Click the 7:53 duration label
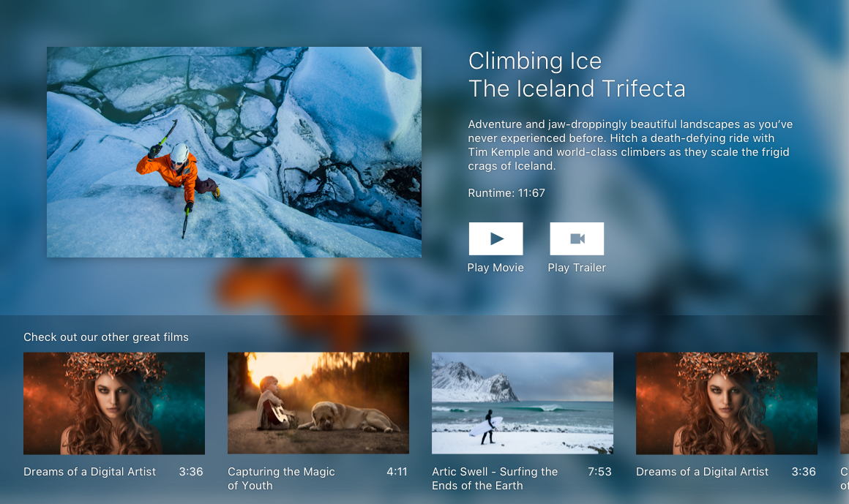849x504 pixels. 600,472
